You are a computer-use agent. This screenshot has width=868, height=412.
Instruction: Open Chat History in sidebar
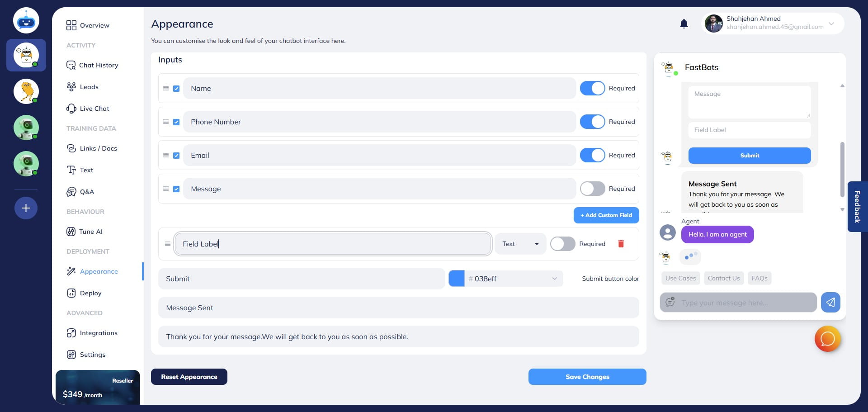[x=98, y=65]
